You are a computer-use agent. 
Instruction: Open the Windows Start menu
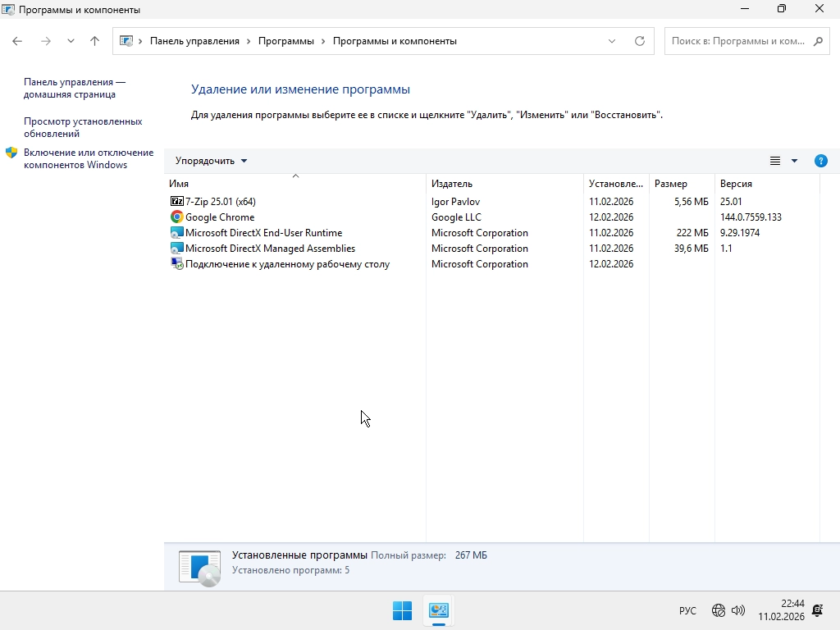[x=402, y=610]
